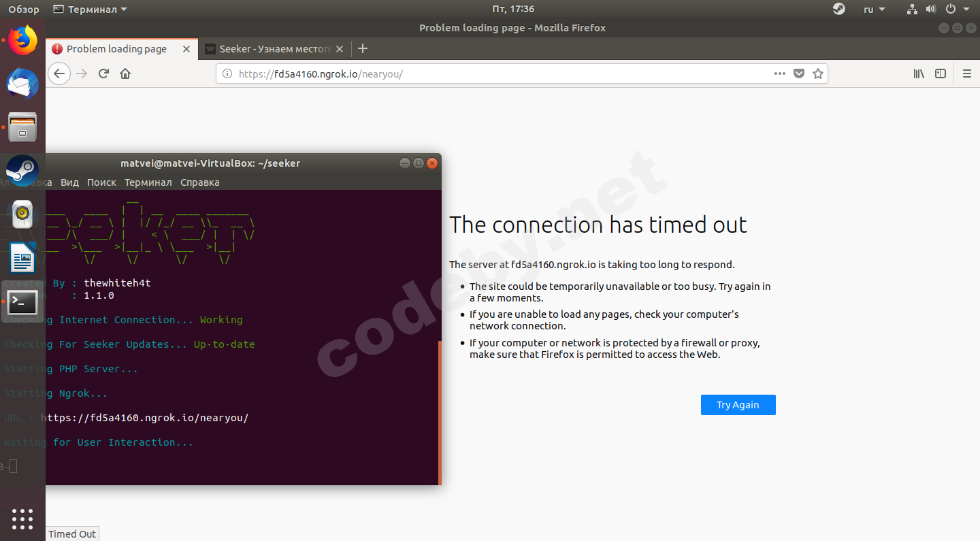
Task: Open the Справка menu in the terminal
Action: (200, 182)
